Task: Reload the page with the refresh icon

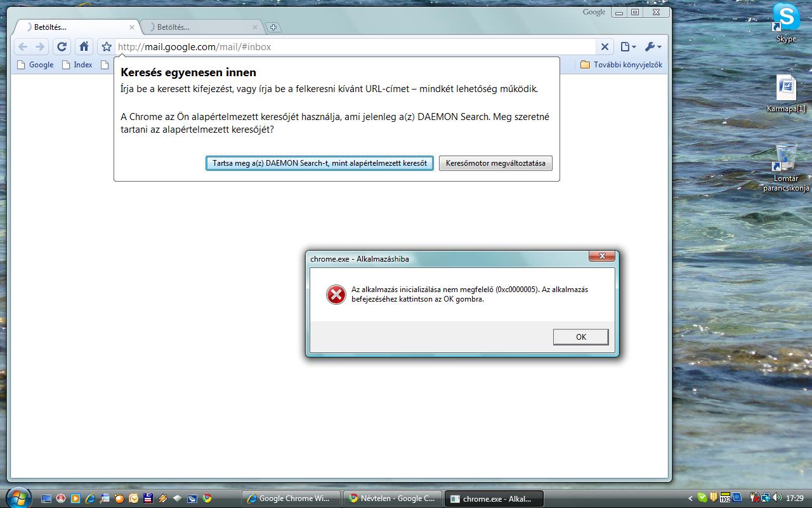Action: 62,46
